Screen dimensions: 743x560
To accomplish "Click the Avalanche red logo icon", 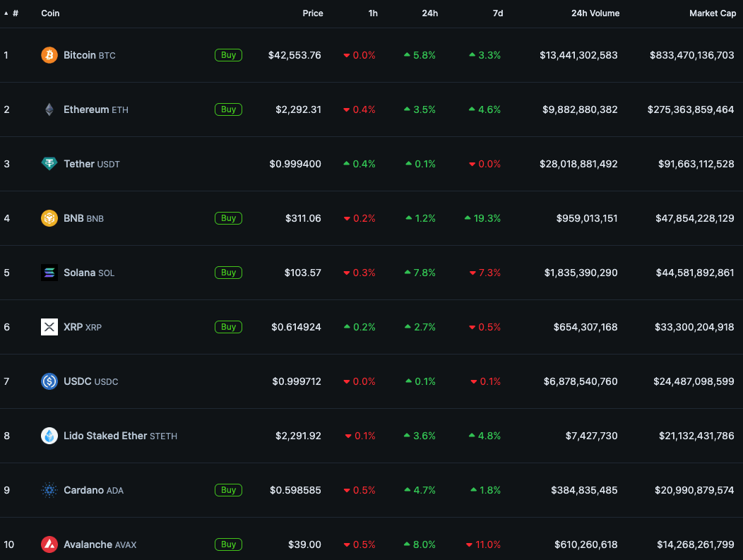I will pyautogui.click(x=49, y=544).
